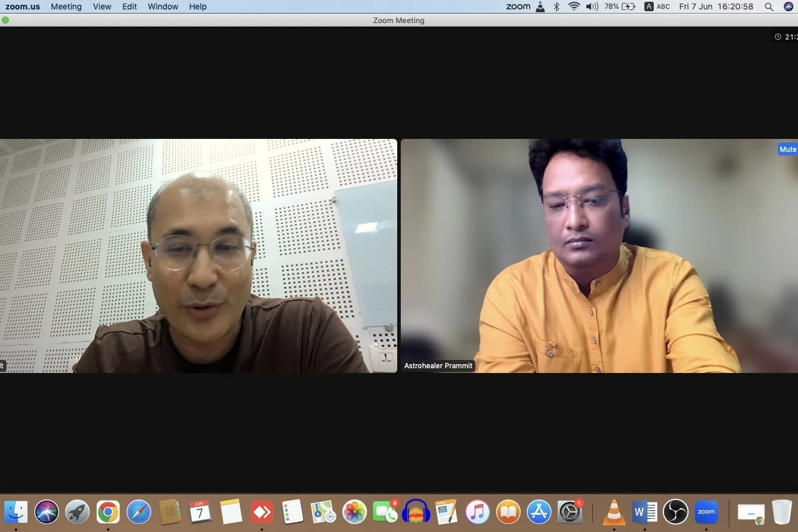Open the Meeting menu

pyautogui.click(x=66, y=7)
